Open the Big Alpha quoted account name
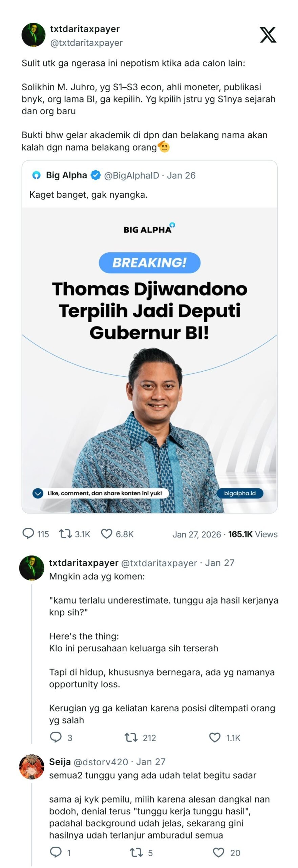298x868 pixels. pos(66,175)
